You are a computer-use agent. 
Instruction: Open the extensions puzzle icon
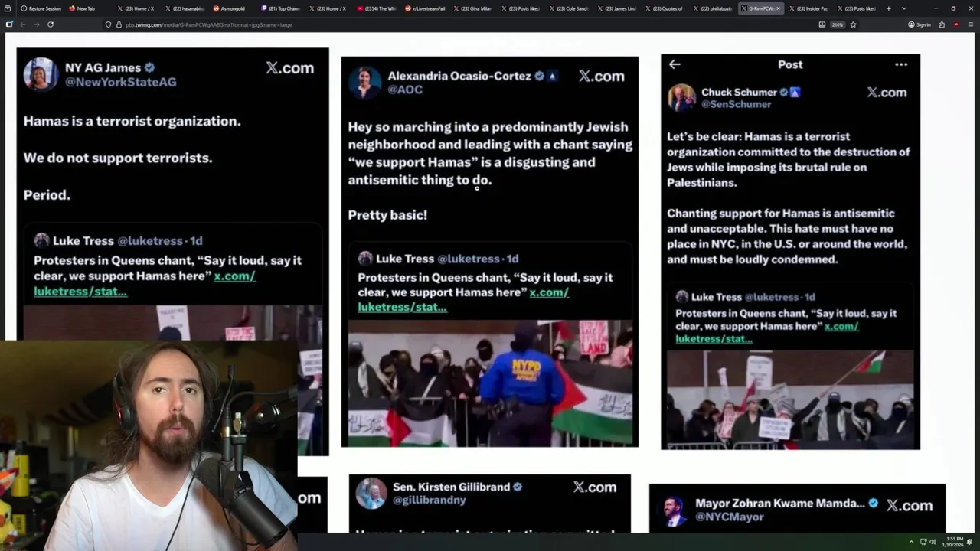click(942, 24)
